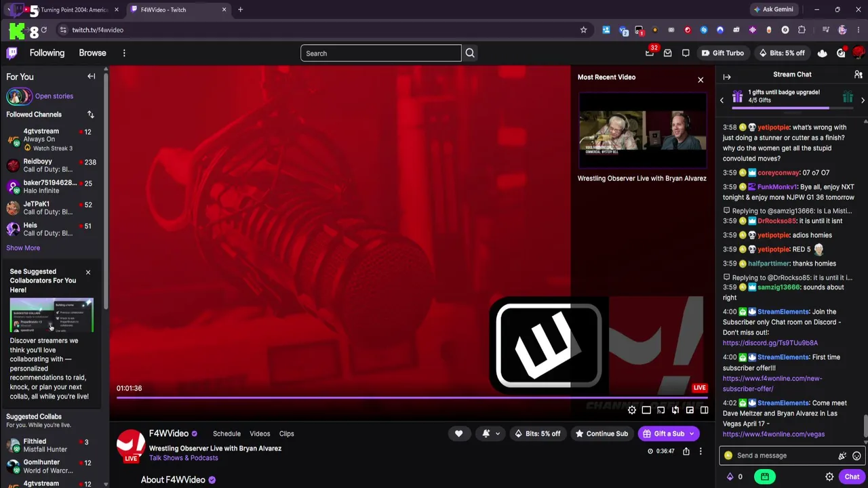The width and height of the screenshot is (868, 488).
Task: Collapse the For You sidebar
Action: click(91, 77)
